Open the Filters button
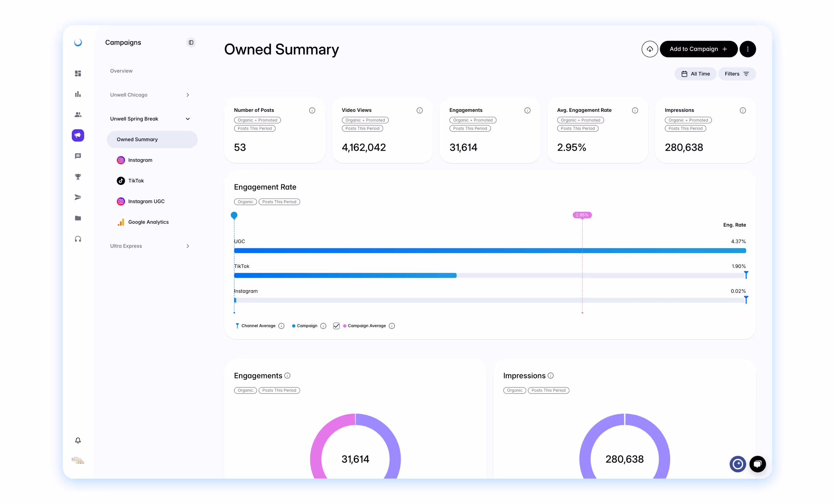Image resolution: width=835 pixels, height=504 pixels. click(x=737, y=74)
